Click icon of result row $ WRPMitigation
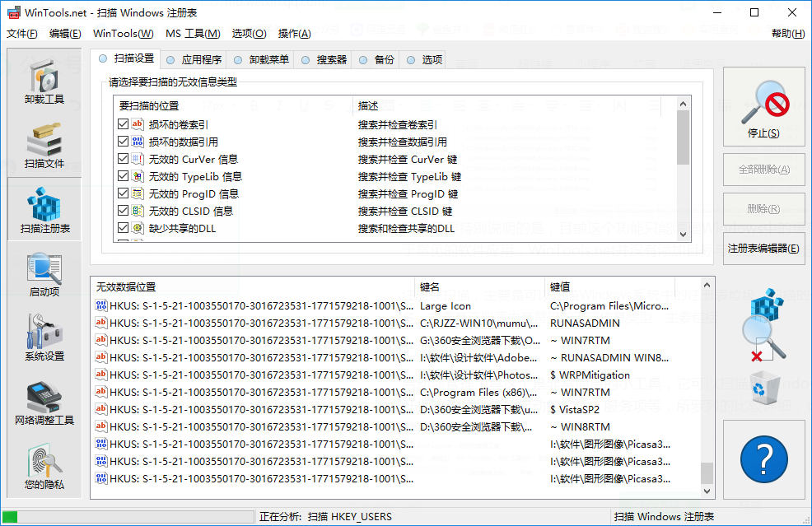The height and width of the screenshot is (526, 812). (x=101, y=375)
